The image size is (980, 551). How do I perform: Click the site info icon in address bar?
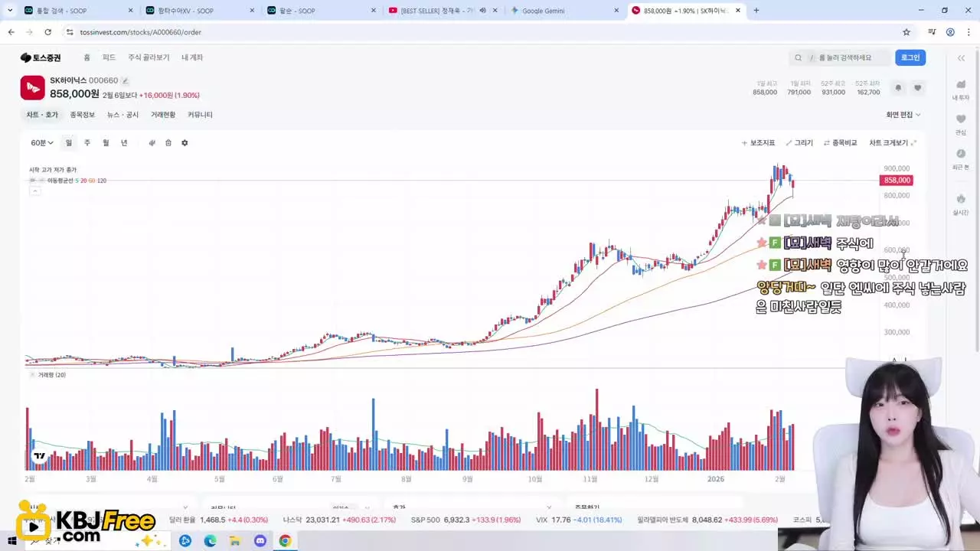pos(70,32)
